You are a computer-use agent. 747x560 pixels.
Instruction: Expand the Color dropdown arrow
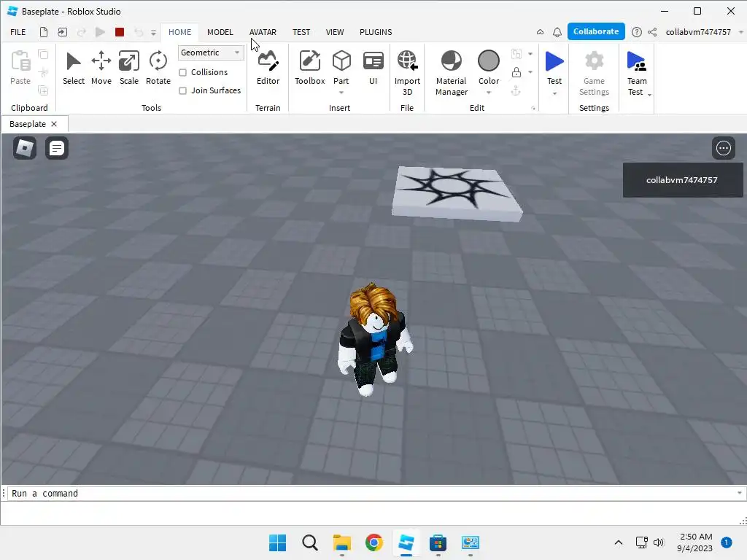pyautogui.click(x=488, y=93)
